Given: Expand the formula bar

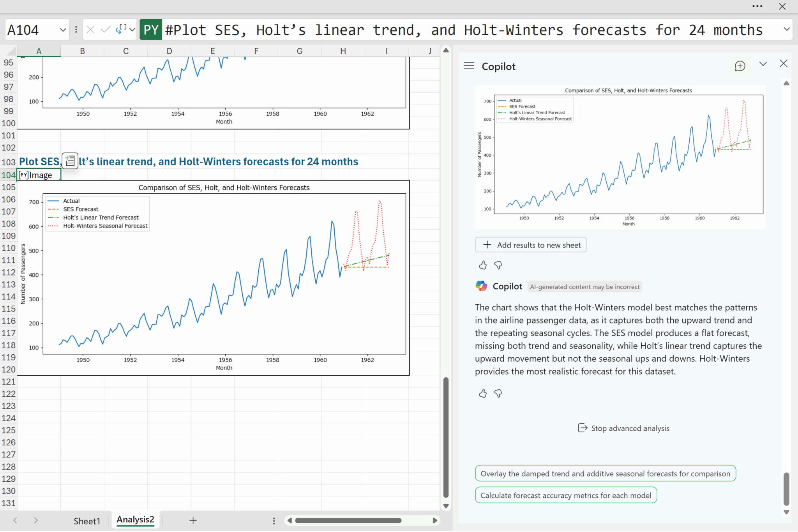Looking at the screenshot, I should click(x=786, y=29).
